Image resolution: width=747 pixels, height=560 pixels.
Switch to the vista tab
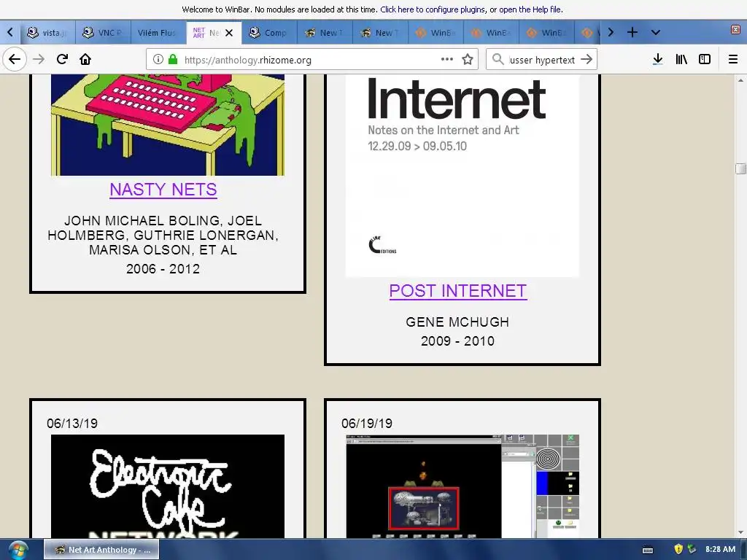[x=47, y=32]
